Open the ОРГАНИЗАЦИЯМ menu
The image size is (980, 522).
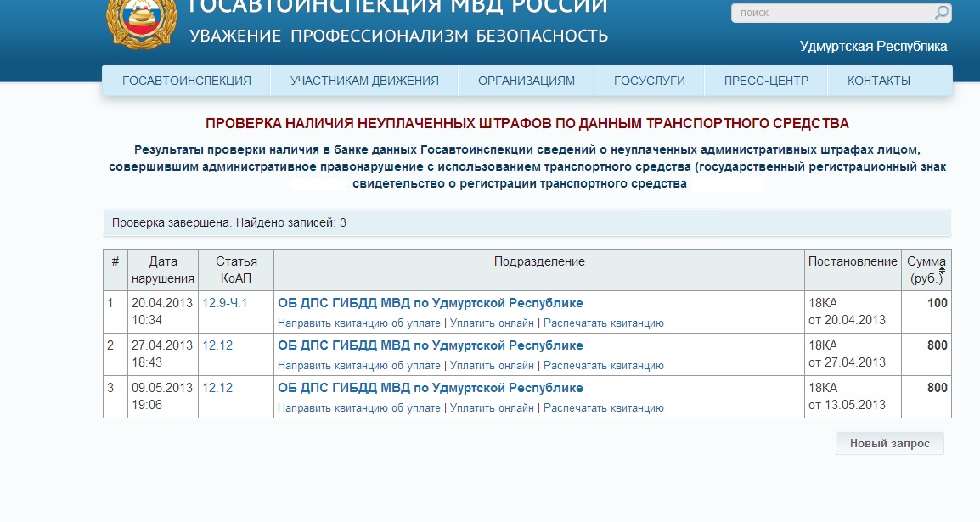[527, 81]
